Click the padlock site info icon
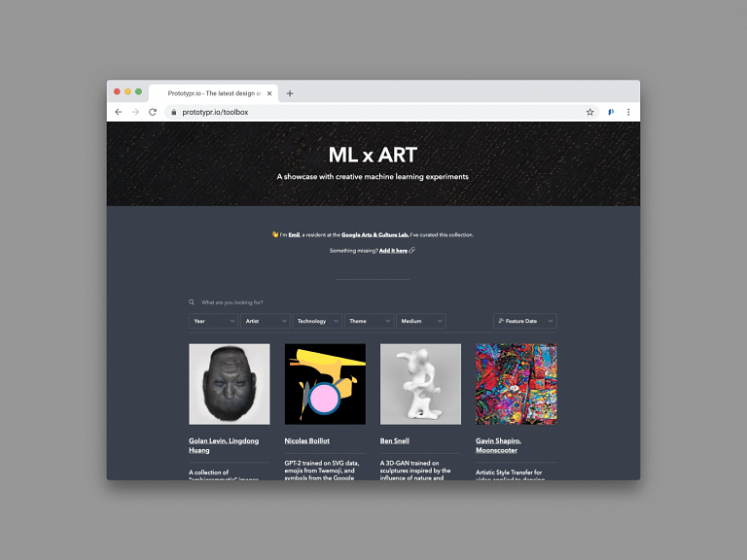Screen dimensions: 747x560 pyautogui.click(x=173, y=113)
